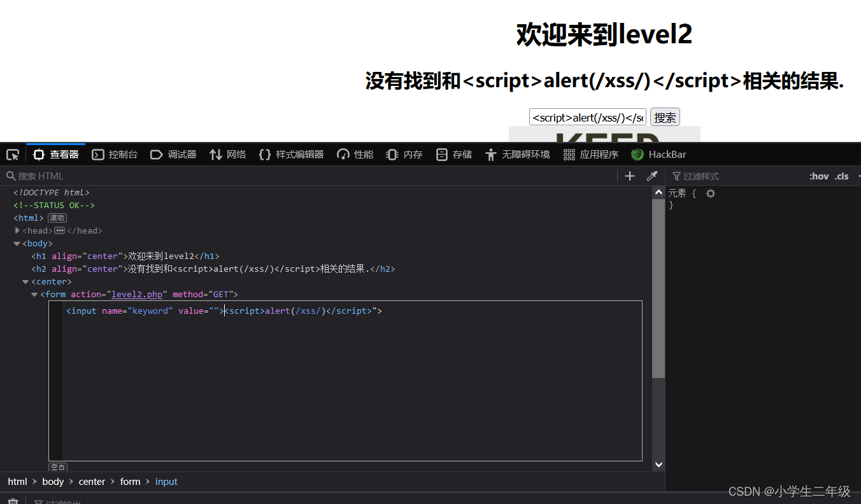The height and width of the screenshot is (504, 861).
Task: Click the 过滤样式 filter styles field
Action: pyautogui.click(x=736, y=176)
